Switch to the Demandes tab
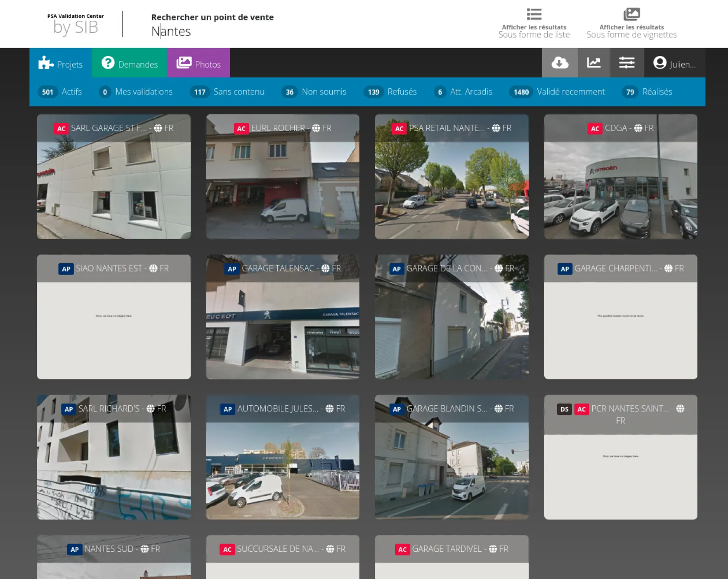 pos(130,63)
